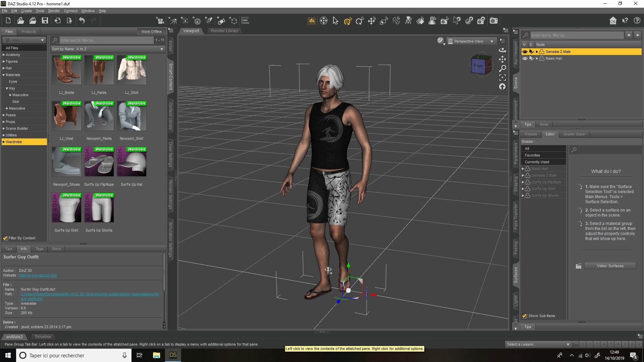This screenshot has width=644, height=362.
Task: Click the content filter text field
Action: tap(106, 40)
